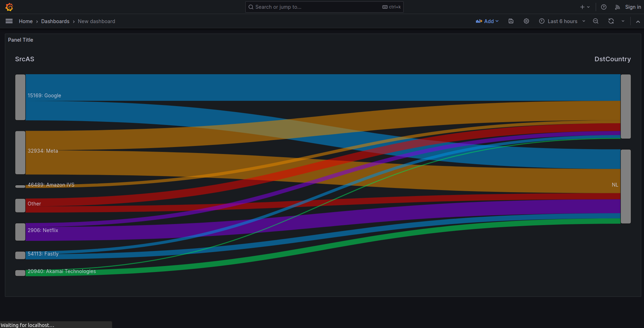Open the Add panel dropdown

point(487,21)
